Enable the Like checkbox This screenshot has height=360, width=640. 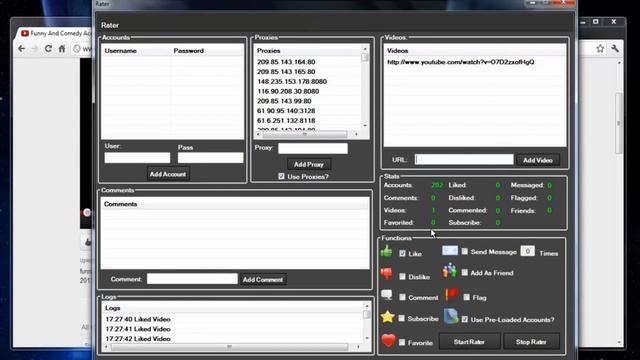click(x=402, y=253)
